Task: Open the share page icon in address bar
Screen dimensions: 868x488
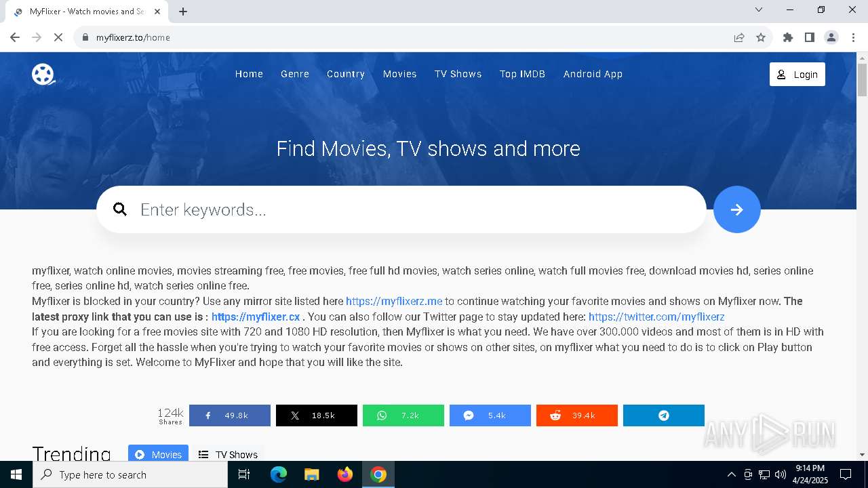Action: click(x=739, y=37)
